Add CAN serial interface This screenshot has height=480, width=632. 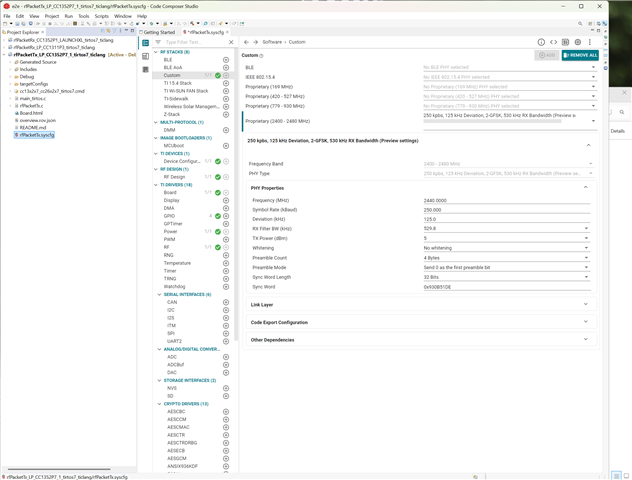click(226, 302)
